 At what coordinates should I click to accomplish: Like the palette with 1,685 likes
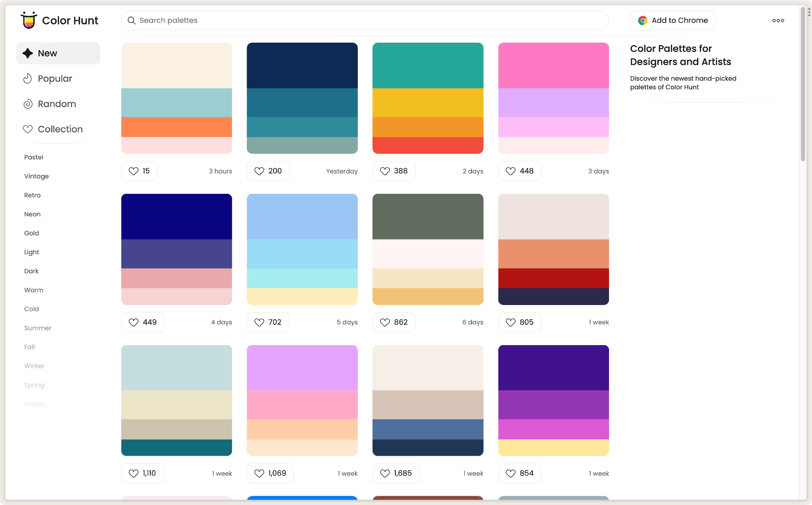[385, 473]
